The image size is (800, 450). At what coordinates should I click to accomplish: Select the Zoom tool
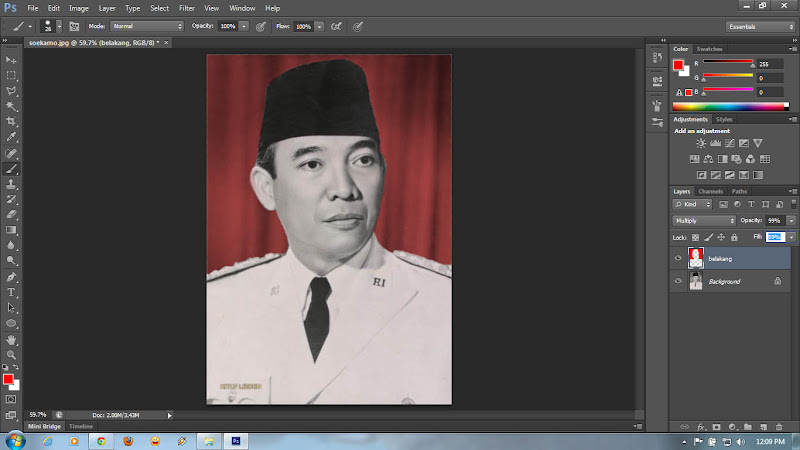pyautogui.click(x=11, y=355)
